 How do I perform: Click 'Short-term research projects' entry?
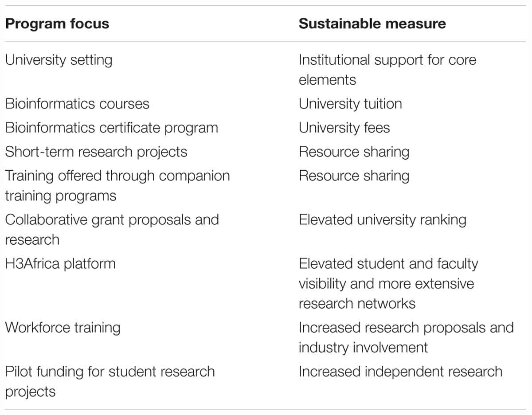(x=96, y=152)
